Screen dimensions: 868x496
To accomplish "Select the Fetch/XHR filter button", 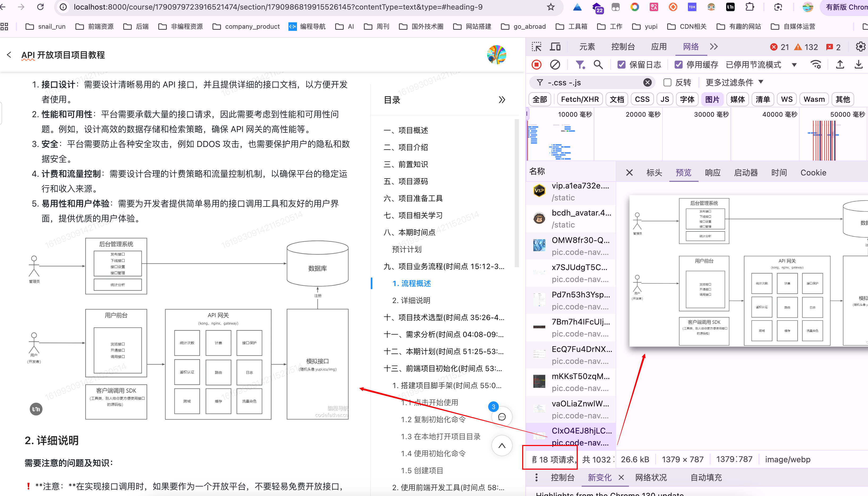I will click(x=580, y=99).
